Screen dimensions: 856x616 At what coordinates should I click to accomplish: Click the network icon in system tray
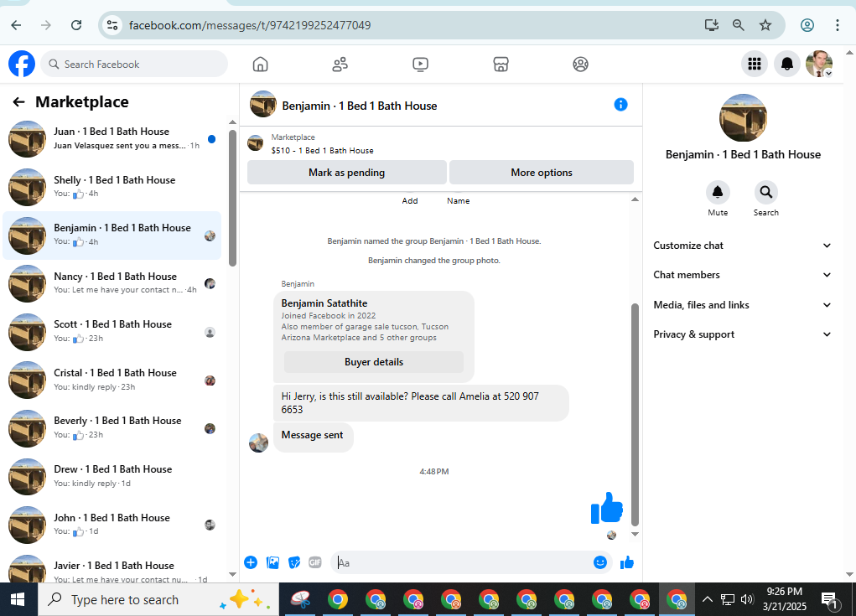pyautogui.click(x=727, y=599)
